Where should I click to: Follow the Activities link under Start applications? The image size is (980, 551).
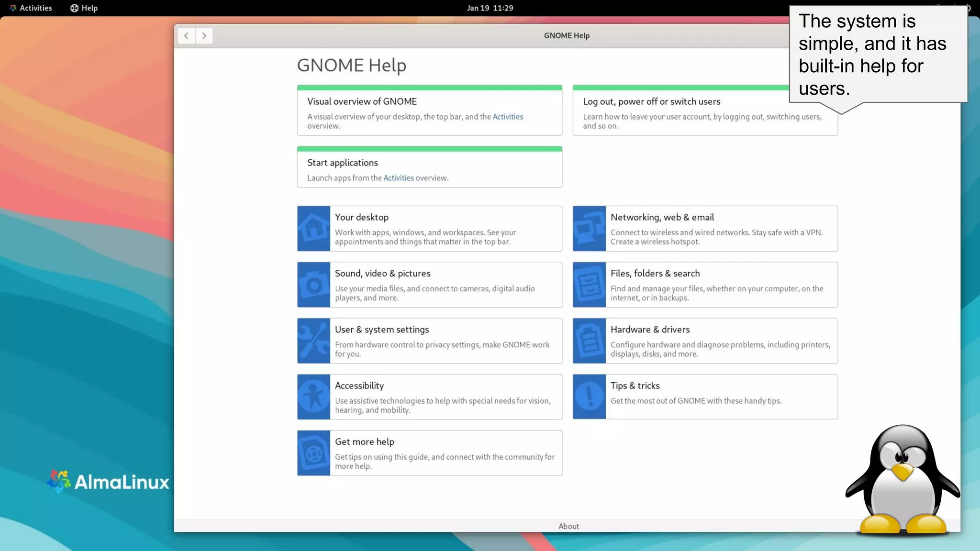[x=398, y=178]
